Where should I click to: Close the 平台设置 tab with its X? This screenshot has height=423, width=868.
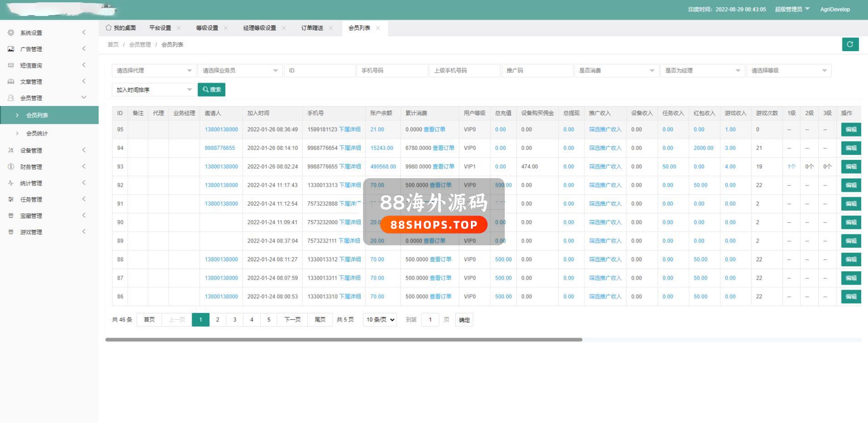[179, 28]
